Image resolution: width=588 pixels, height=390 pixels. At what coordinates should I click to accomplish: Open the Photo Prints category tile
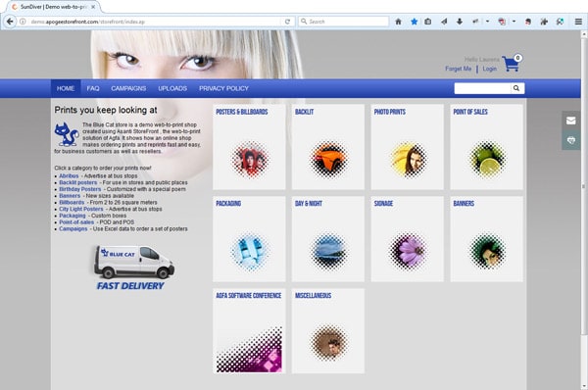click(x=408, y=147)
